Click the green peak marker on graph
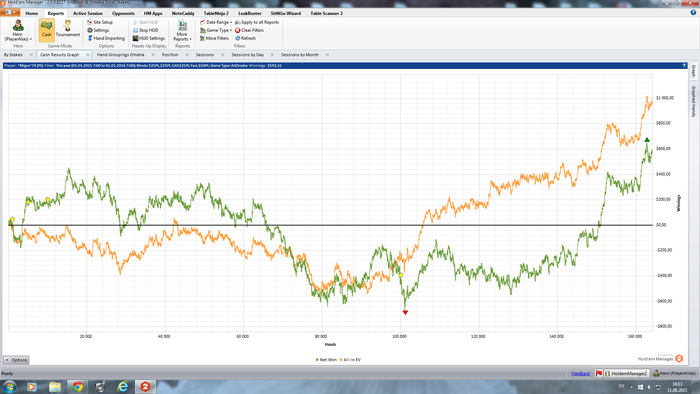Viewport: 700px width, 394px height. 647,140
